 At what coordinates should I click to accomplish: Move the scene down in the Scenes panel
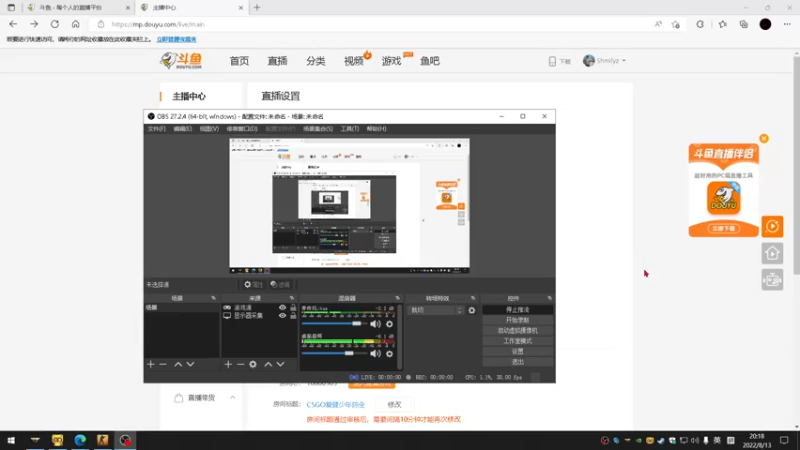[190, 364]
